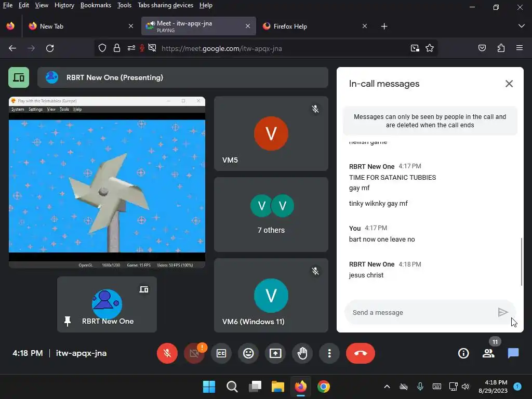The width and height of the screenshot is (532, 399).
Task: Expand the list all tabs chevron
Action: point(522,26)
